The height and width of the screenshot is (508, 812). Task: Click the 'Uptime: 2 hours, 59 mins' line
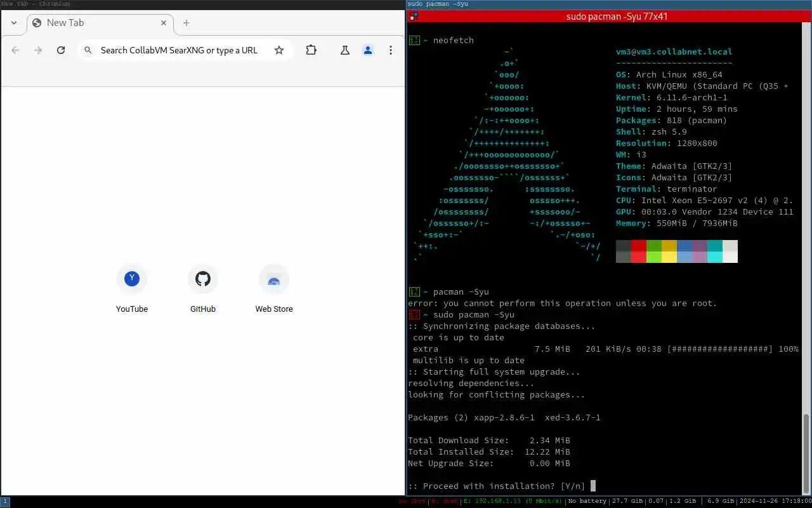(677, 109)
